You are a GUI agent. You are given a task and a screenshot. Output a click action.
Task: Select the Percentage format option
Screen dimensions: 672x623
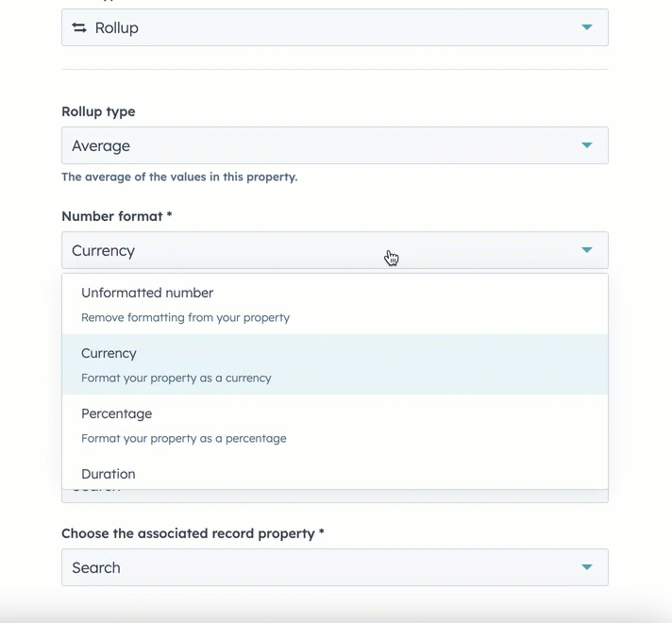click(116, 414)
